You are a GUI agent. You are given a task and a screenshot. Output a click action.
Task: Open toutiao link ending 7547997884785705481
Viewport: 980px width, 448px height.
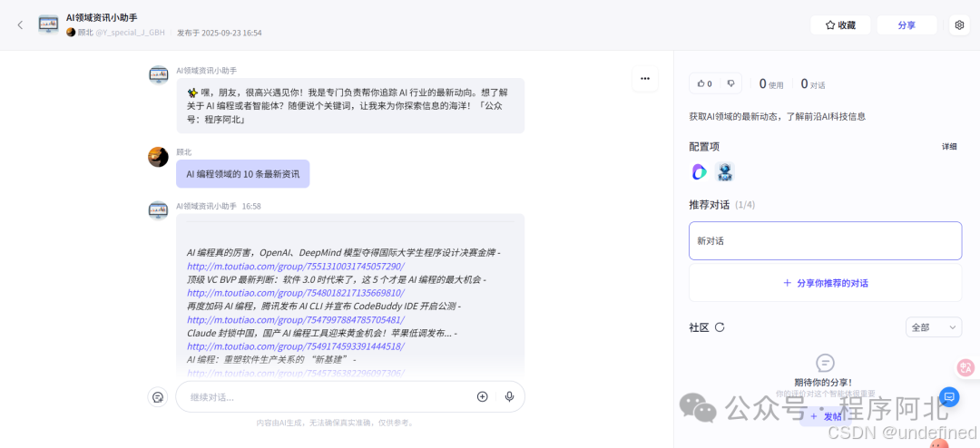(296, 320)
